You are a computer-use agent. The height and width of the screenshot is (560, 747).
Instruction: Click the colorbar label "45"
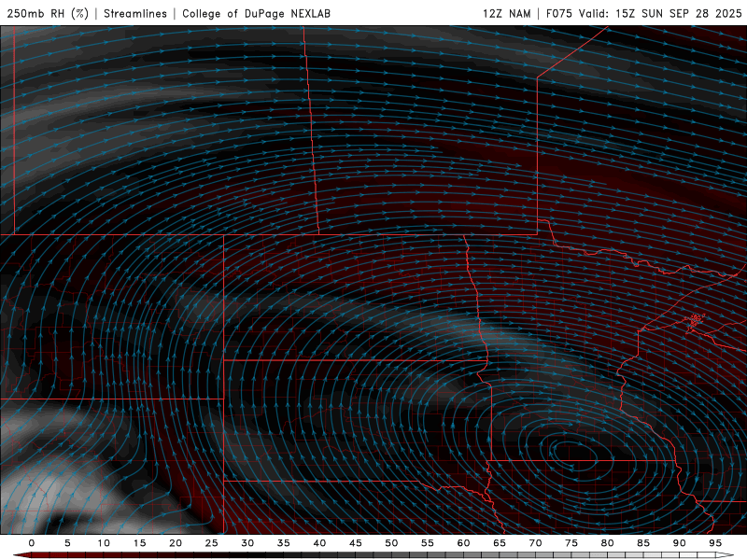click(x=356, y=543)
